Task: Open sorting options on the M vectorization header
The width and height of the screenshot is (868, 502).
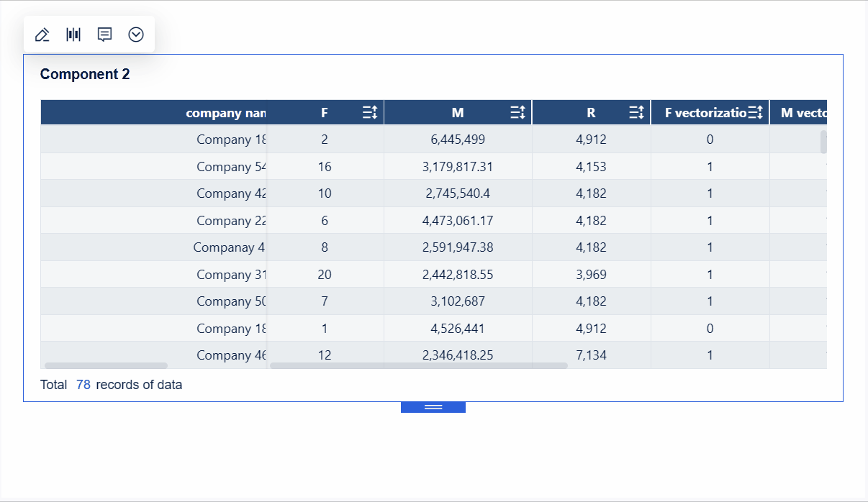Action: (806, 111)
